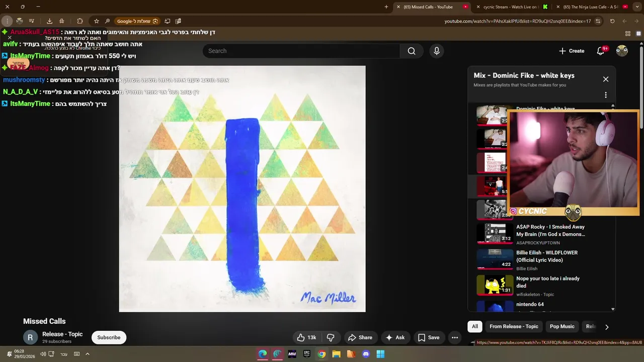Share the Missed Calls video
The height and width of the screenshot is (362, 644).
pos(360,337)
